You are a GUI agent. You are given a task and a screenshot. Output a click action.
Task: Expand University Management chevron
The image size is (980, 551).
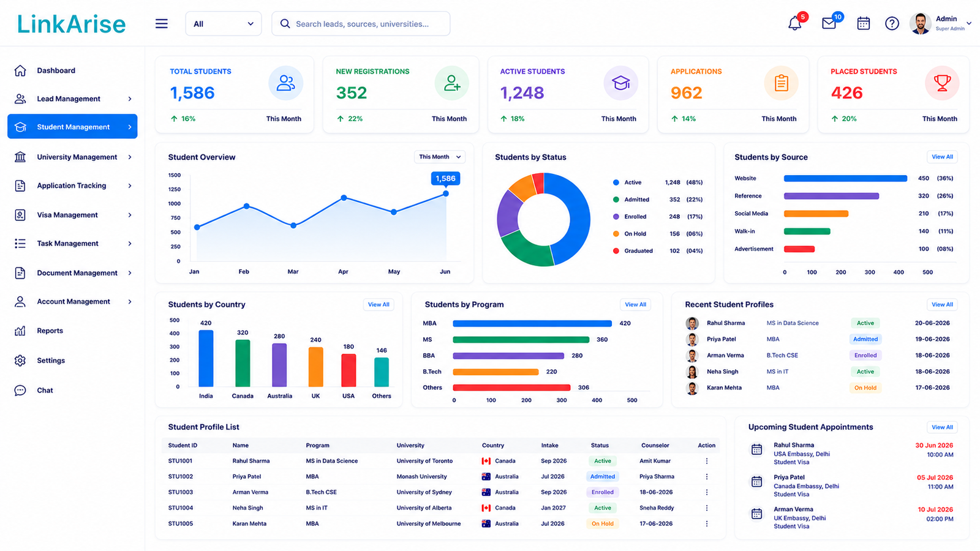pyautogui.click(x=130, y=157)
